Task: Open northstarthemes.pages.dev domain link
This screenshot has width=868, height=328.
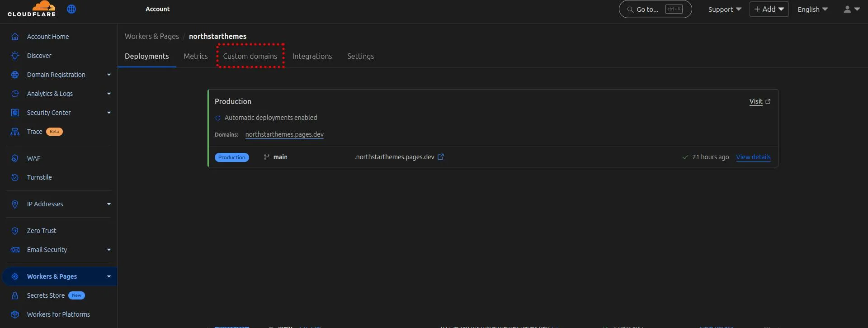Action: 284,134
